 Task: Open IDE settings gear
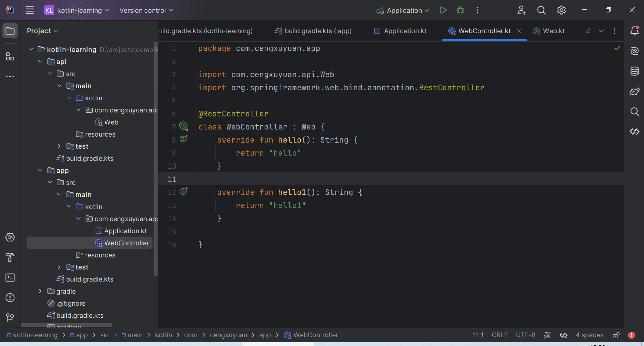[x=561, y=10]
